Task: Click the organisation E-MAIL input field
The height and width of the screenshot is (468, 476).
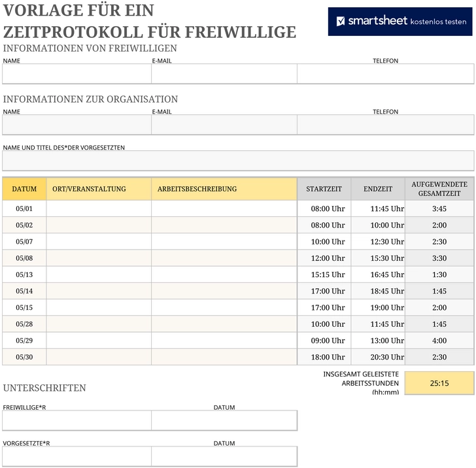Action: tap(224, 125)
